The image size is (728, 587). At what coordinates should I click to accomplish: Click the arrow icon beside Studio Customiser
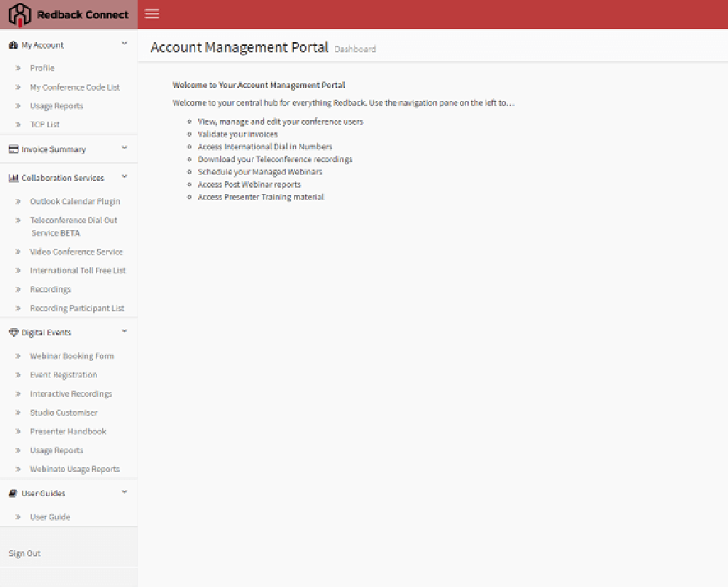click(x=18, y=412)
